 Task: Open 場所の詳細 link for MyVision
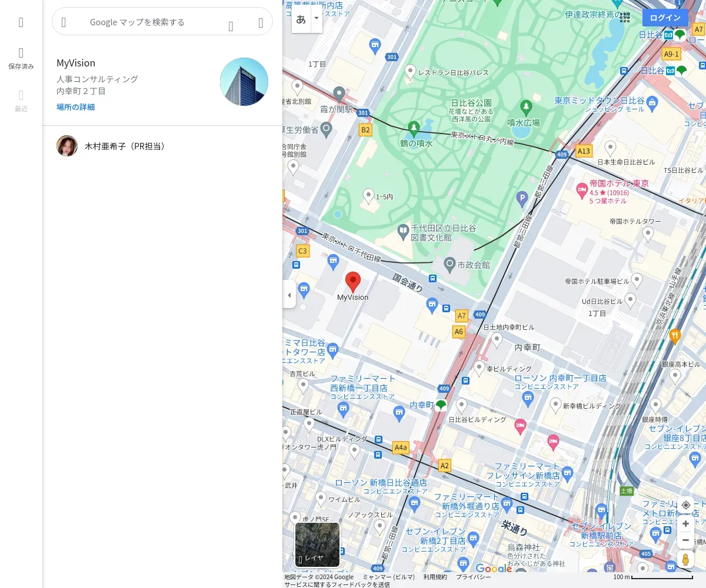(75, 107)
